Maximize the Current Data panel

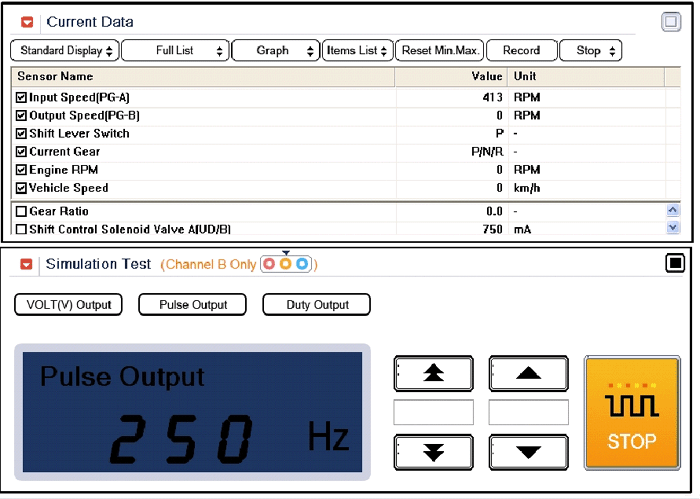point(671,21)
